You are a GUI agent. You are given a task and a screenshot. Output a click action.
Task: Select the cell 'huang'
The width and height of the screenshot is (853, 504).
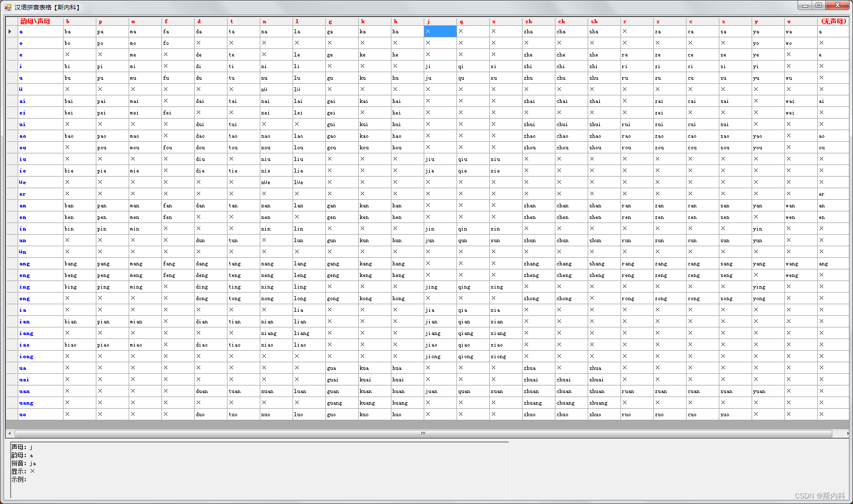(x=408, y=403)
